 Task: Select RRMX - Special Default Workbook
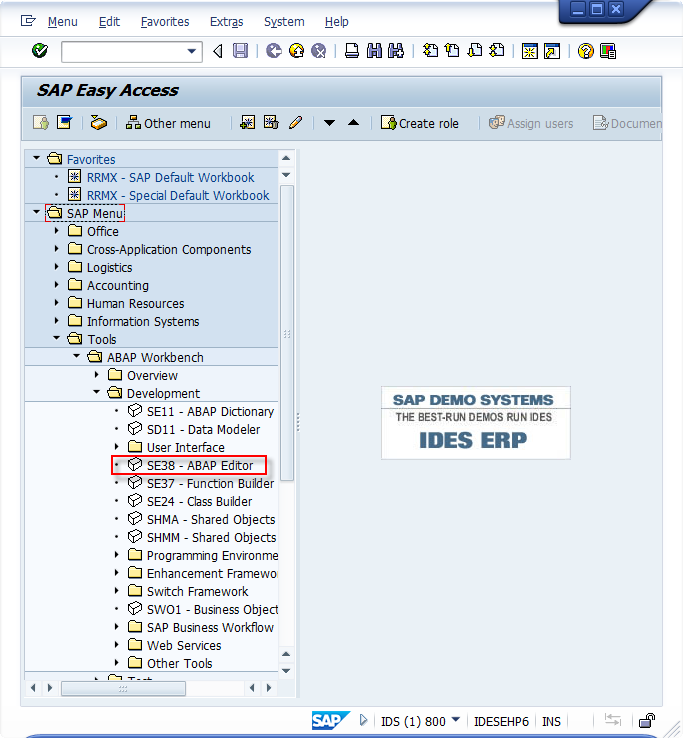[178, 195]
